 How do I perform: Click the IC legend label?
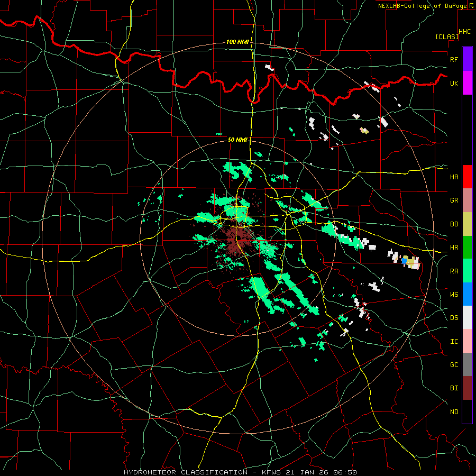pyautogui.click(x=454, y=342)
